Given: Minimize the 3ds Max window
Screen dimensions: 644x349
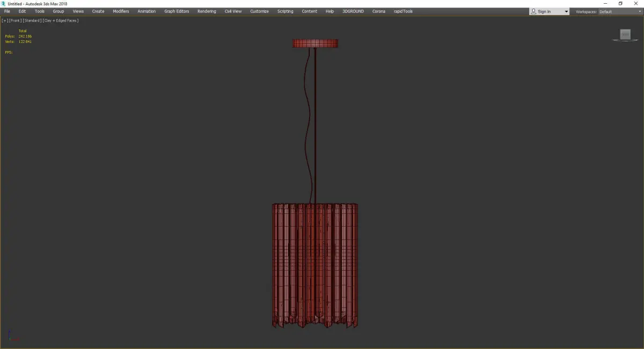Looking at the screenshot, I should [x=605, y=4].
